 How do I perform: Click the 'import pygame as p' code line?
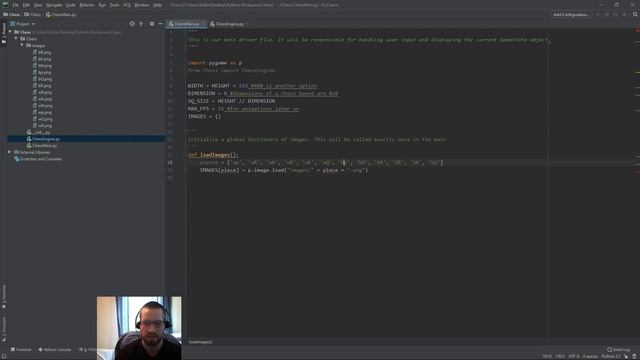click(x=215, y=63)
